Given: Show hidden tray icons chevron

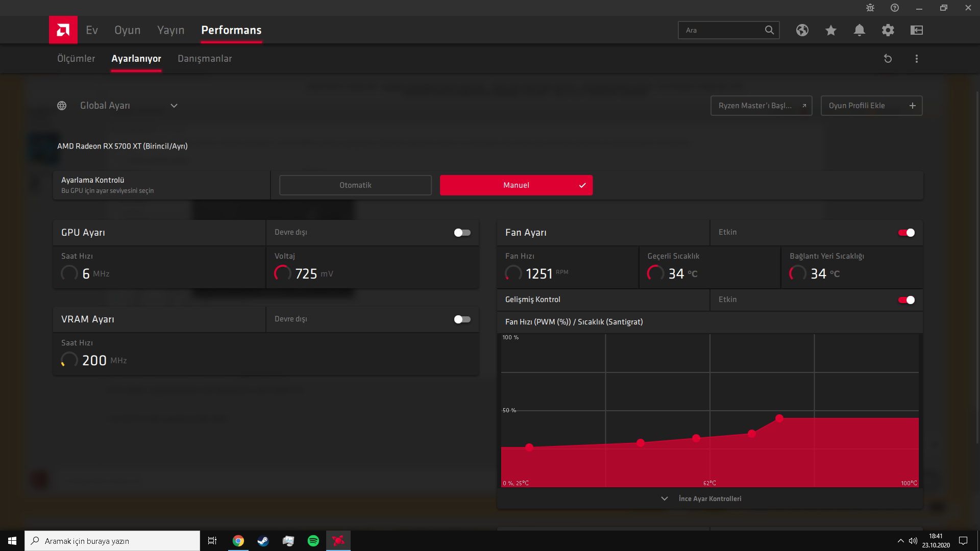Looking at the screenshot, I should [x=901, y=541].
